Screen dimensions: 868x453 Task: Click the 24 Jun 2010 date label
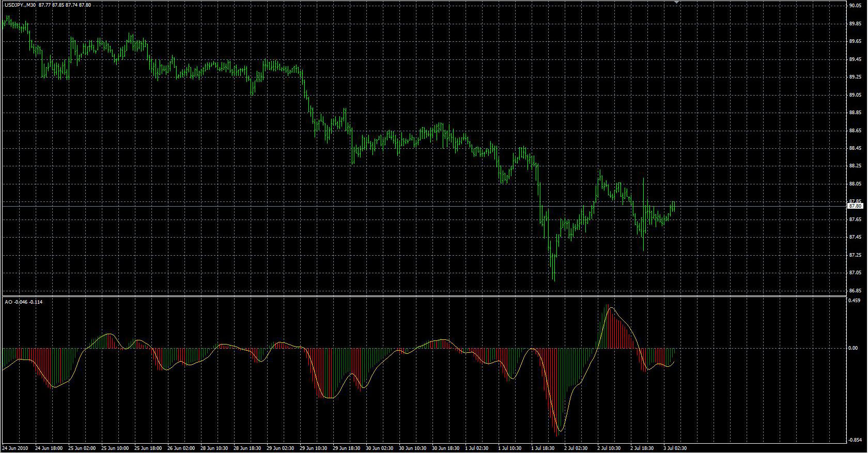(15, 448)
